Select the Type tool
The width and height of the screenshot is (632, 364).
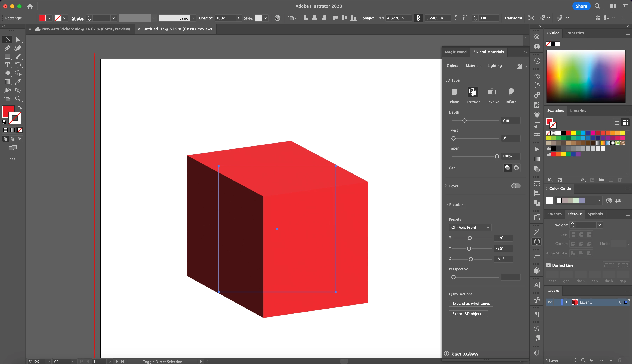[7, 65]
